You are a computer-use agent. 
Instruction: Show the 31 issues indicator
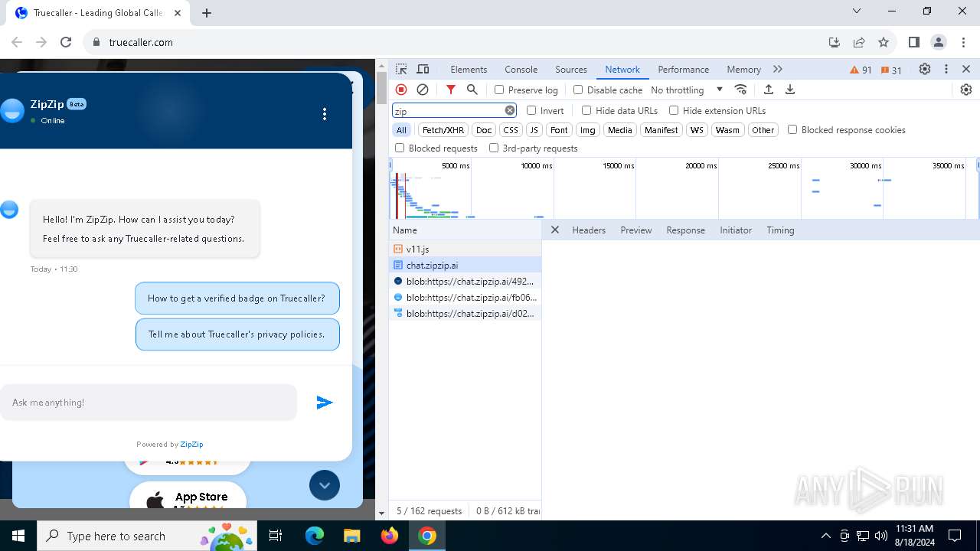892,70
